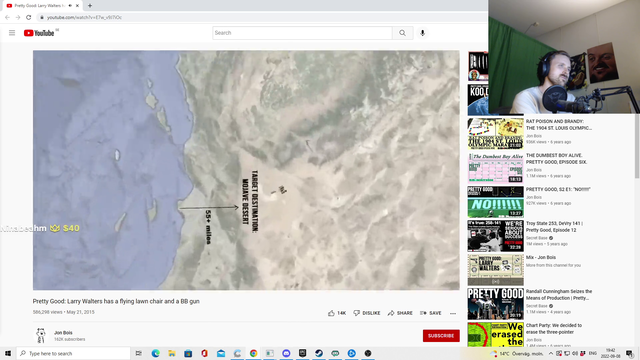Open Troy State 253, DeVry 141 thumbnail
Screen dimensions: 640x360
pos(496,236)
